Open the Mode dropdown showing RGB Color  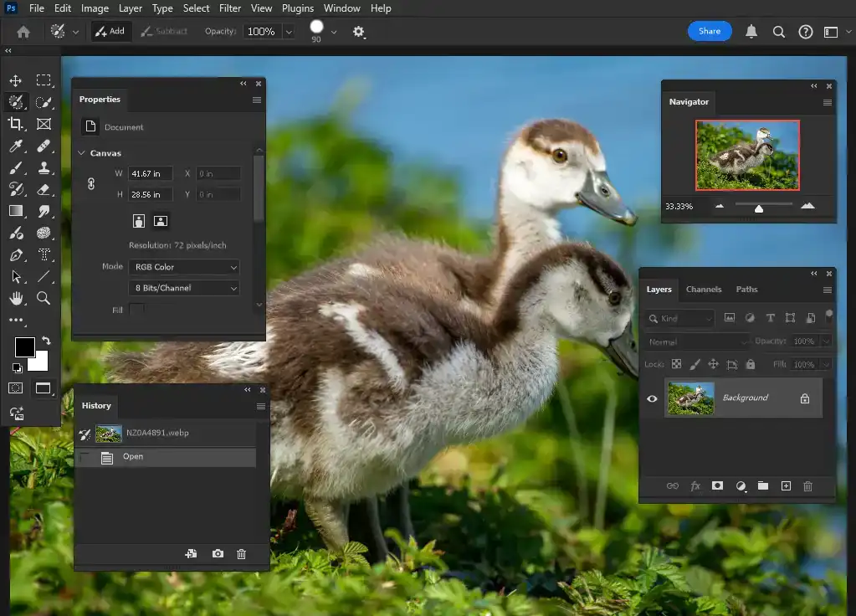tap(183, 266)
